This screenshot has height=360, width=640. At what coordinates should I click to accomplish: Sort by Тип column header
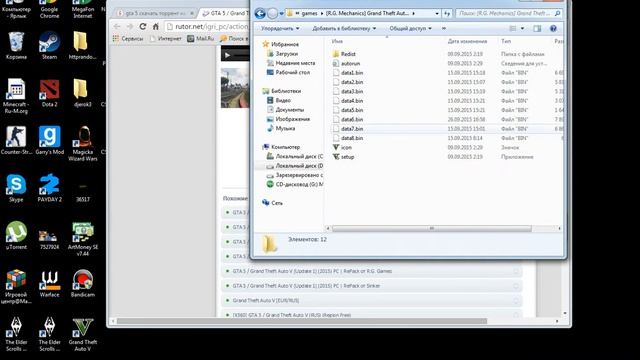(x=506, y=41)
